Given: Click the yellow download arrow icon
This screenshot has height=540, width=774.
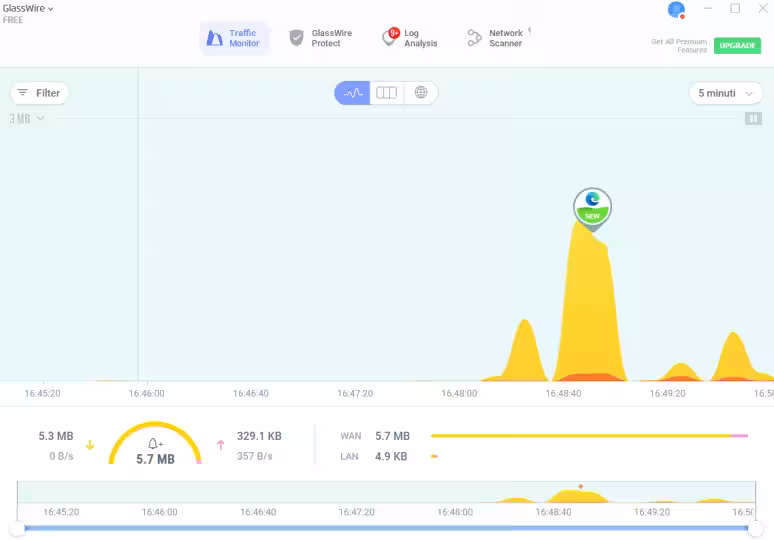Looking at the screenshot, I should (x=90, y=445).
